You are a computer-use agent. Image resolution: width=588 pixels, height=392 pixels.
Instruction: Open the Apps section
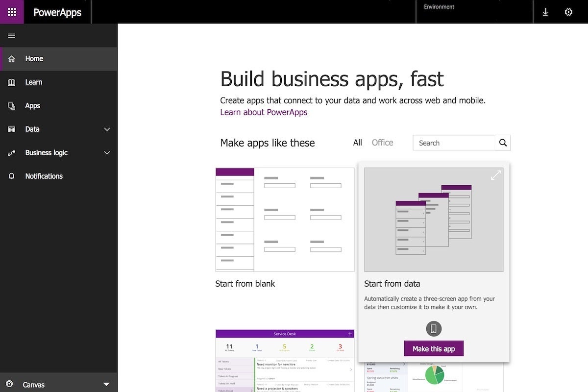click(59, 106)
